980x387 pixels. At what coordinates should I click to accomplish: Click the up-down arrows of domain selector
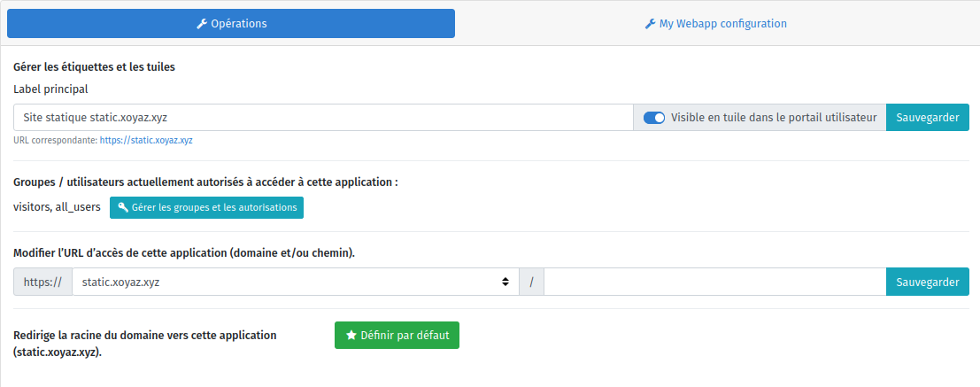tap(505, 283)
